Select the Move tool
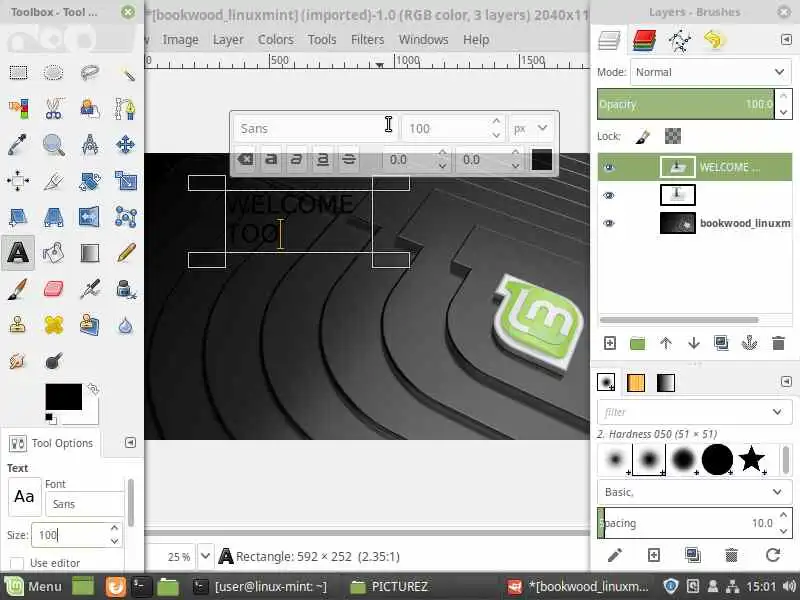Screen dimensions: 800x600 pos(126,144)
